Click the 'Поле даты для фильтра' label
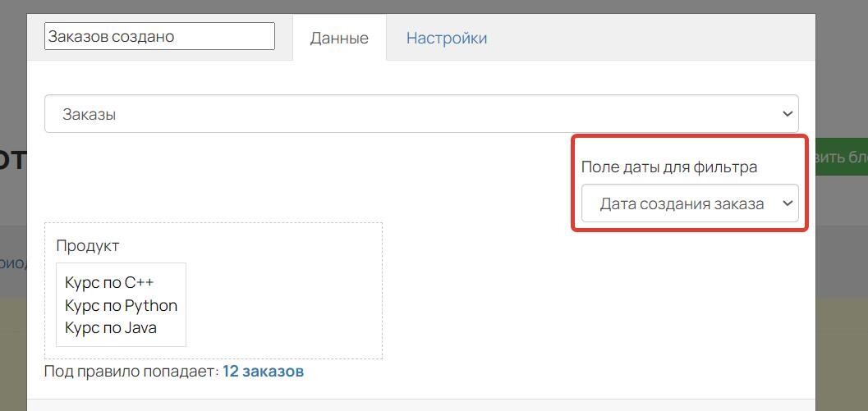 coord(669,167)
